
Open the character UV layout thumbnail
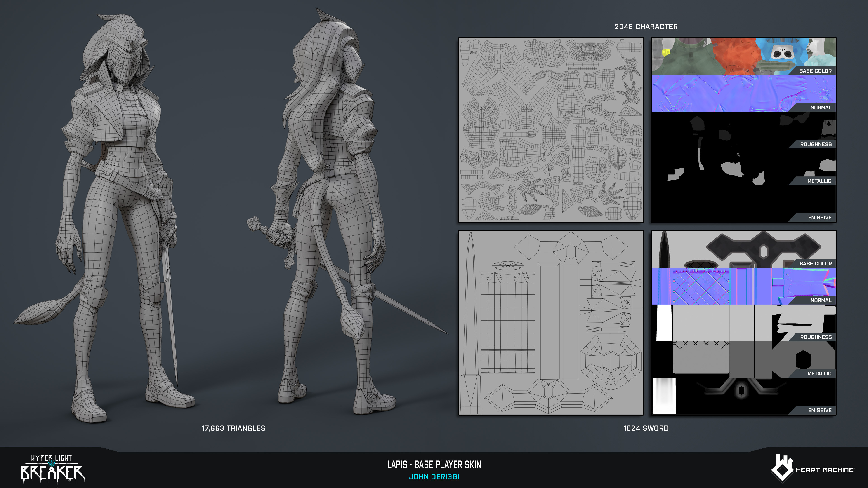click(551, 130)
